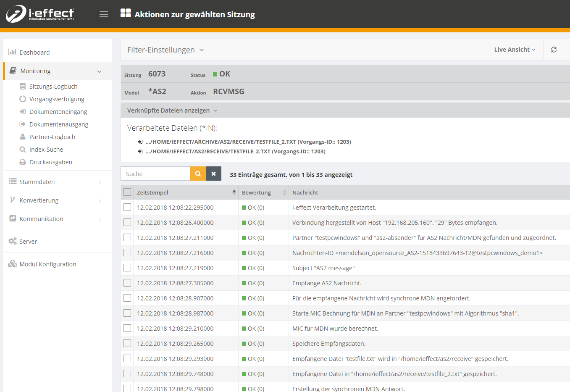Screen dimensions: 570x392
Task: Open Sitzungs-Logbuch in the sidebar
Action: [53, 87]
